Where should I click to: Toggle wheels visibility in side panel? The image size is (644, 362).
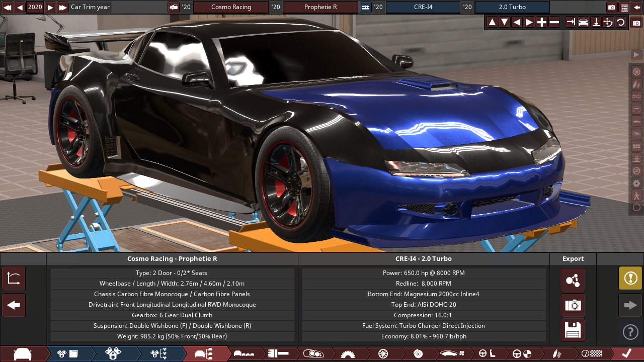(636, 71)
